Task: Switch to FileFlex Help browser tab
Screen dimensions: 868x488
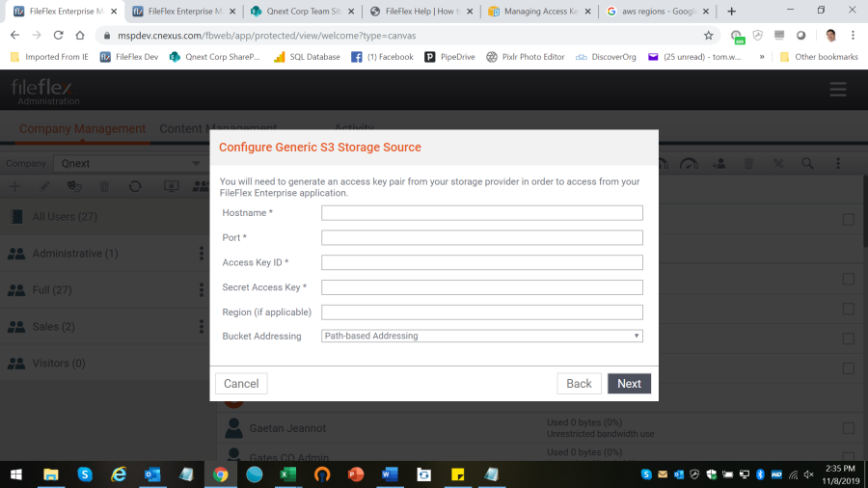Action: [421, 11]
